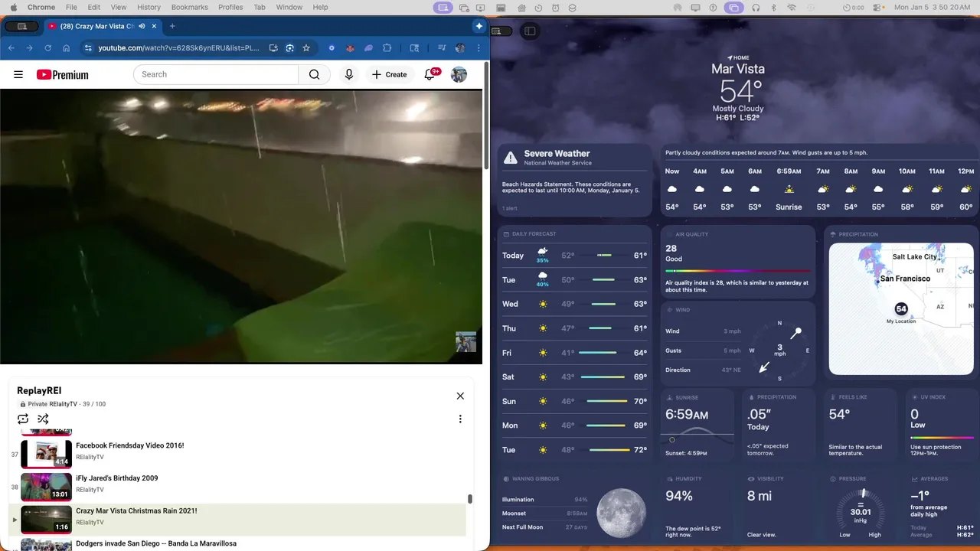Open the YouTube guide hamburger menu

pos(18,74)
